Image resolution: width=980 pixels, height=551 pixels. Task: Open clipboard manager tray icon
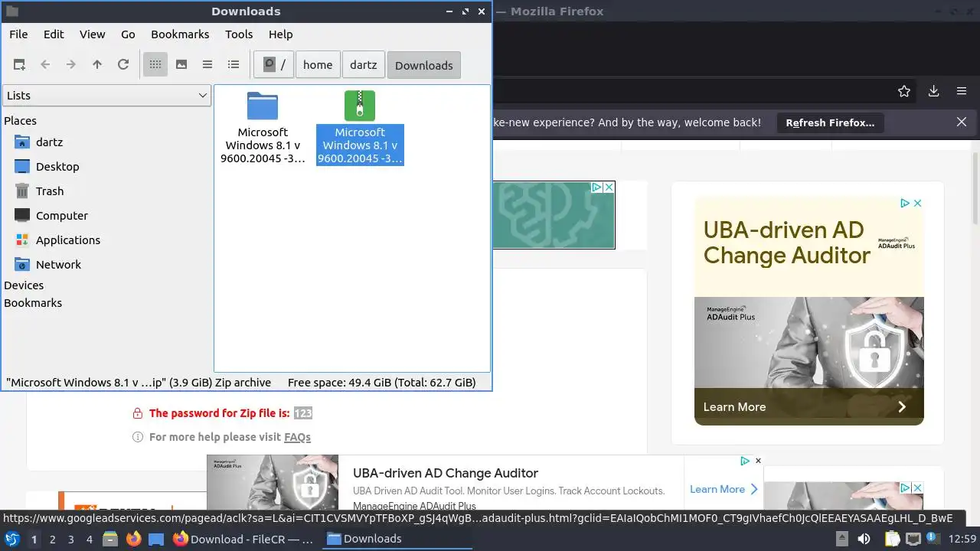[892, 540]
